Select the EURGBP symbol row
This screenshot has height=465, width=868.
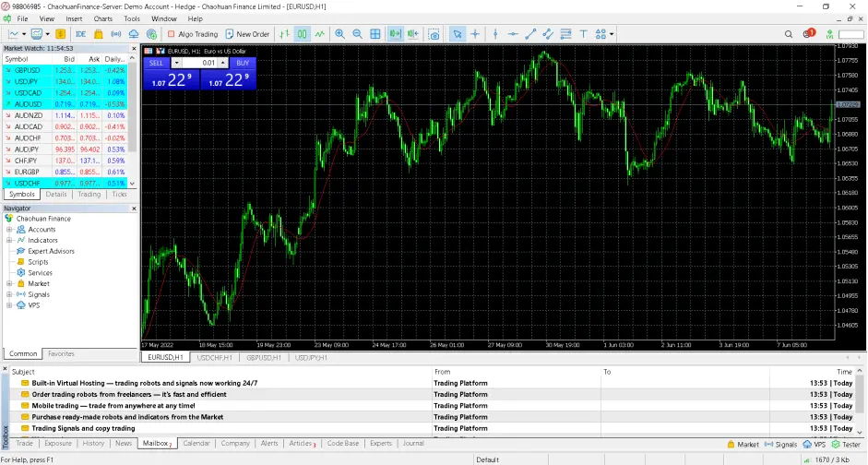[65, 173]
